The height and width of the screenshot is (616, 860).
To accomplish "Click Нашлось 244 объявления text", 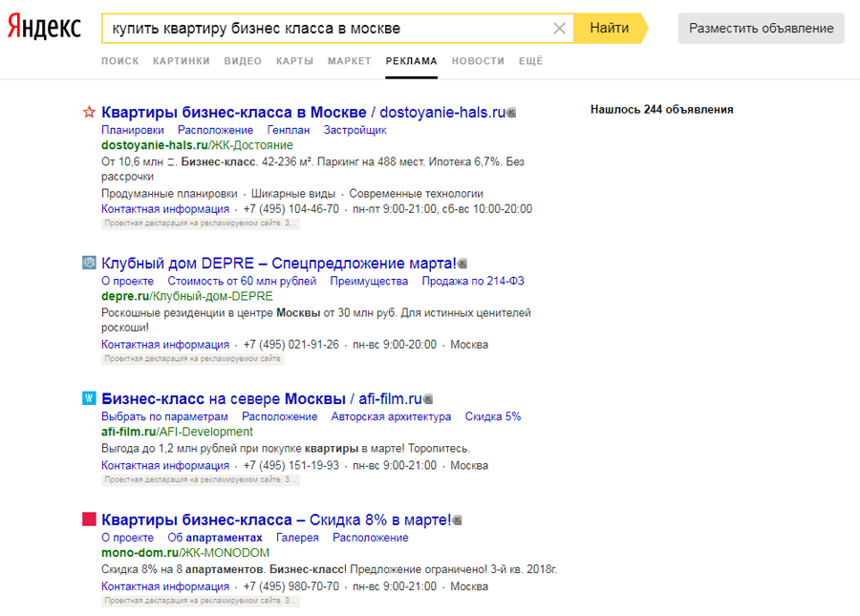I will [661, 110].
